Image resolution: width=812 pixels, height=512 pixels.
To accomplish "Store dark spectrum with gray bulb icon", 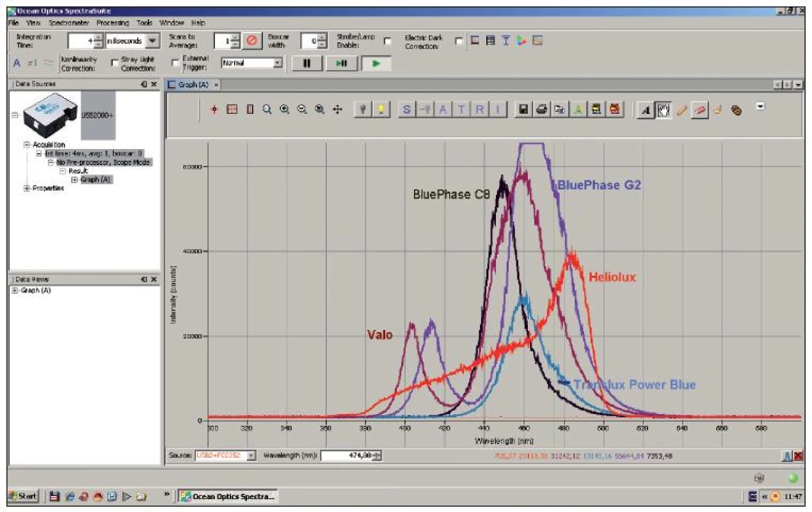I will pos(363,110).
